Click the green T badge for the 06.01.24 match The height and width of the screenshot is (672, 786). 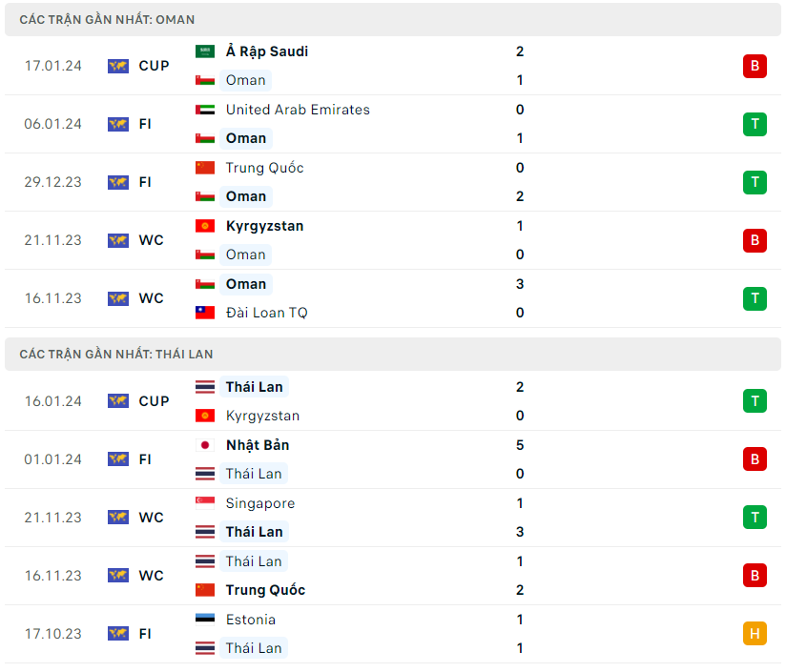pos(755,124)
